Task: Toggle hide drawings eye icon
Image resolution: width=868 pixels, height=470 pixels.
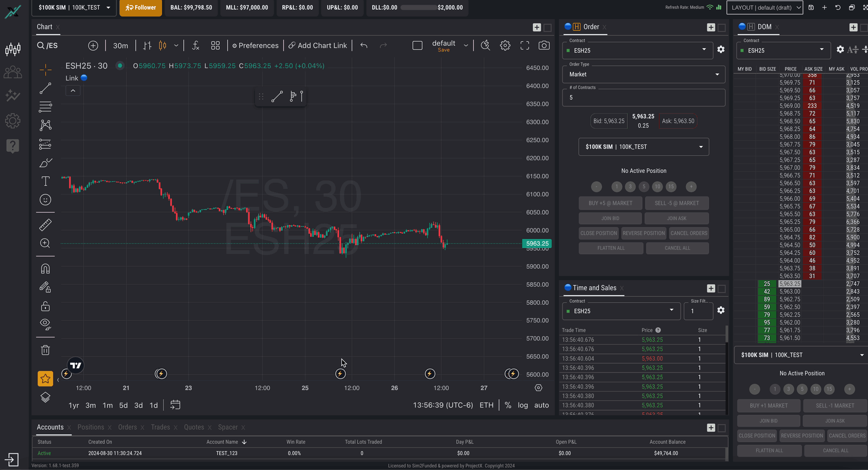Action: click(x=45, y=324)
